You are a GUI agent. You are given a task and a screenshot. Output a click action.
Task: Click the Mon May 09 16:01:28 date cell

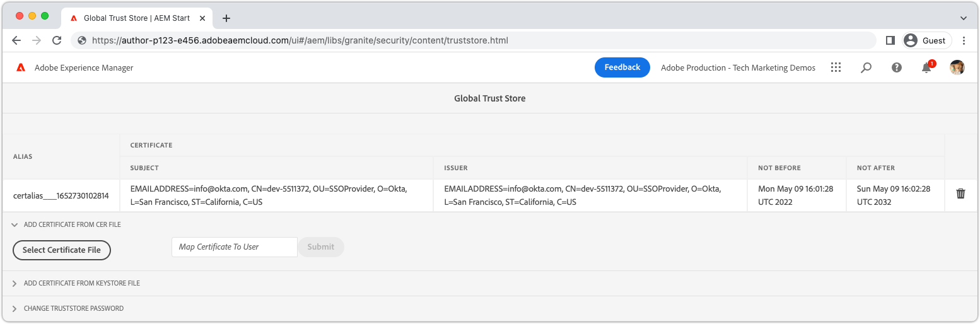[797, 195]
